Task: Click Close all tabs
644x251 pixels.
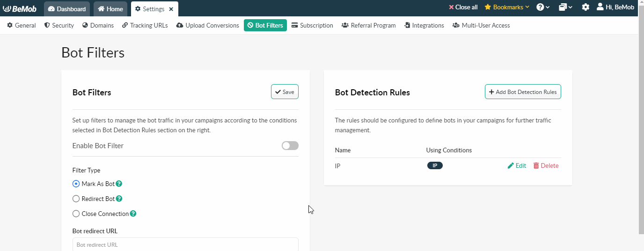Action: pyautogui.click(x=463, y=7)
